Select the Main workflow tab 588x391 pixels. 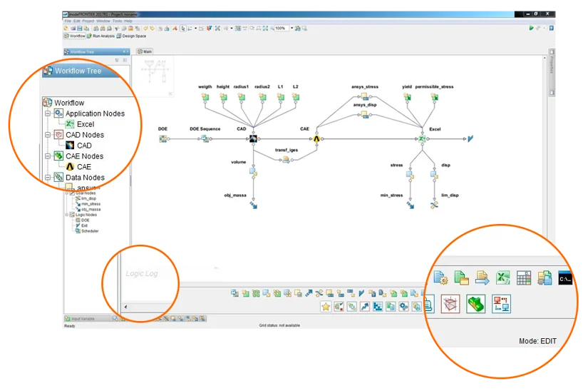[145, 51]
